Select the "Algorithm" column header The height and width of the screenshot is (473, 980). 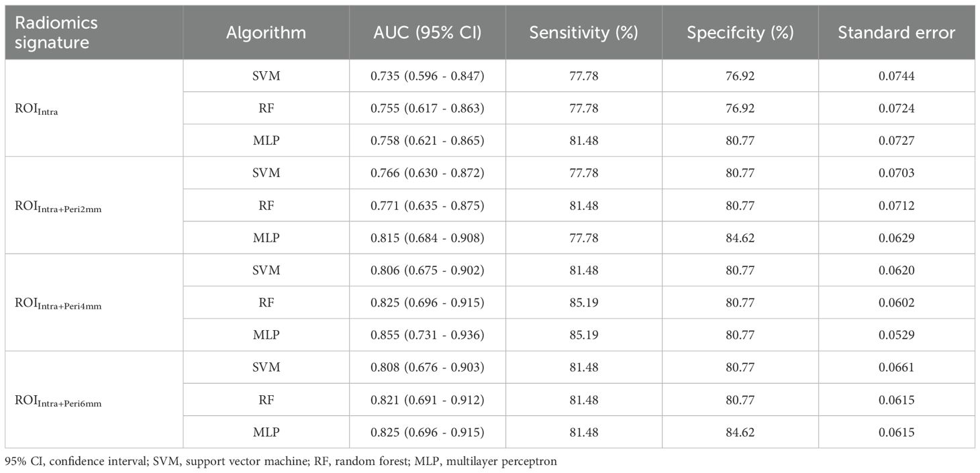tap(266, 32)
